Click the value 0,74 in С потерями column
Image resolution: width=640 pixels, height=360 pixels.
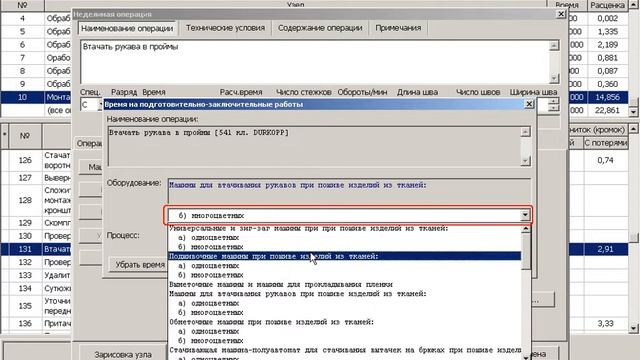(605, 160)
